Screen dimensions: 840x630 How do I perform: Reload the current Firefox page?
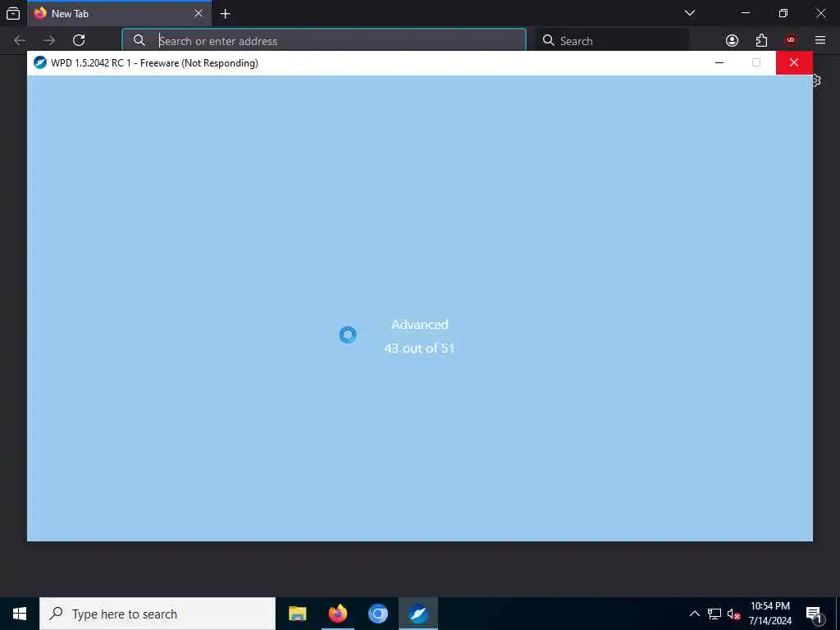click(x=79, y=40)
